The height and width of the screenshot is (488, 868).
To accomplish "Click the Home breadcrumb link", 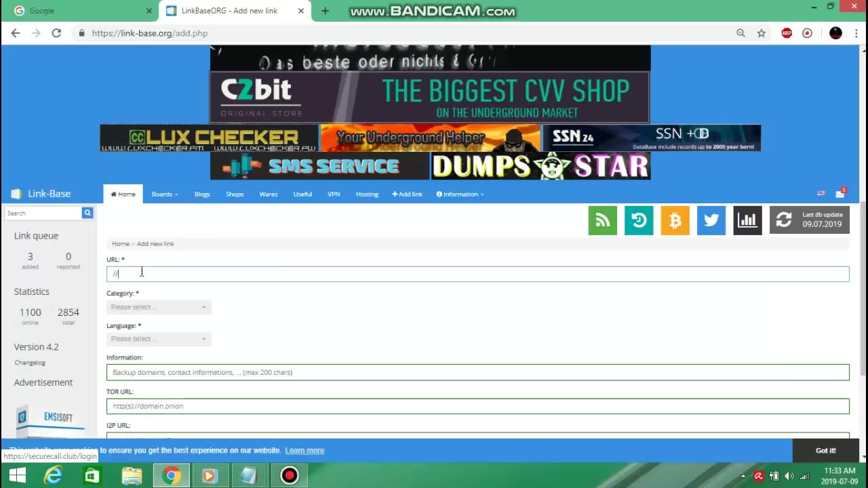I will 121,243.
